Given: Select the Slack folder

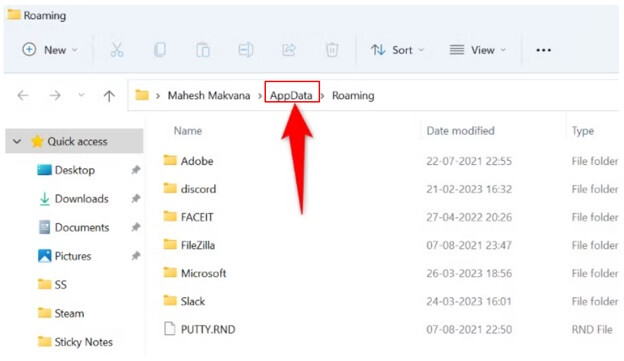Looking at the screenshot, I should [x=193, y=301].
